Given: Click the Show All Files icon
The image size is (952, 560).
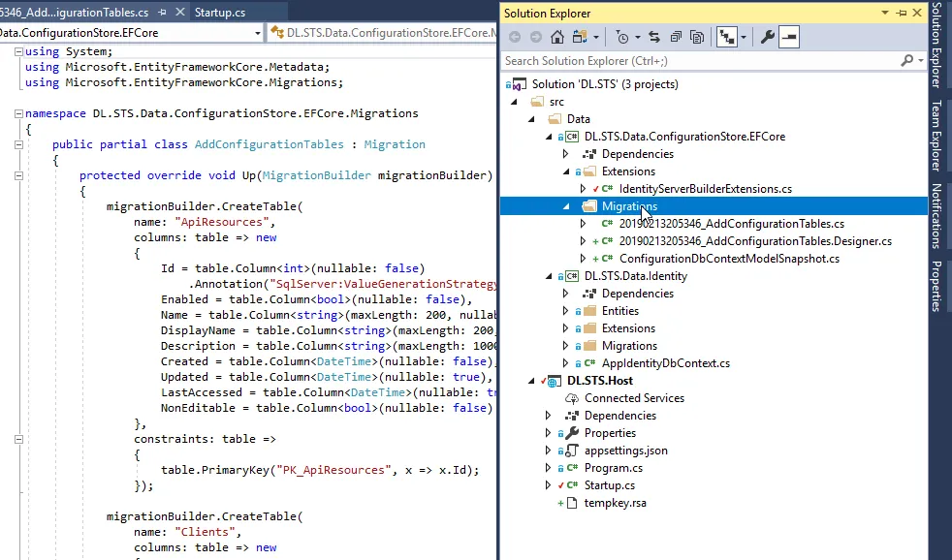Looking at the screenshot, I should point(697,37).
